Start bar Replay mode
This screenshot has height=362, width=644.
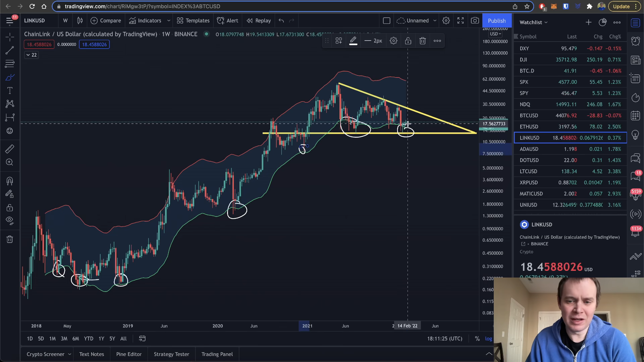[x=259, y=21]
